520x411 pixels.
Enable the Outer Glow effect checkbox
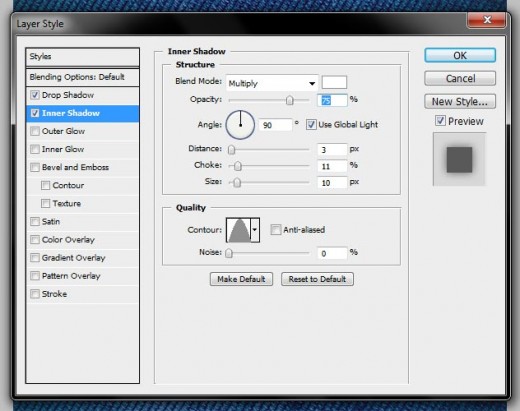35,131
